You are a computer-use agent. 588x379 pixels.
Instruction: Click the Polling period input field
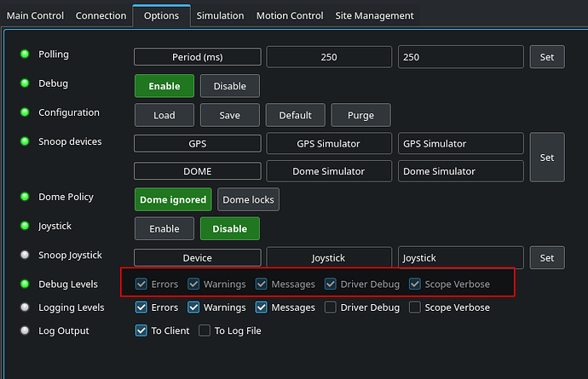tap(460, 57)
